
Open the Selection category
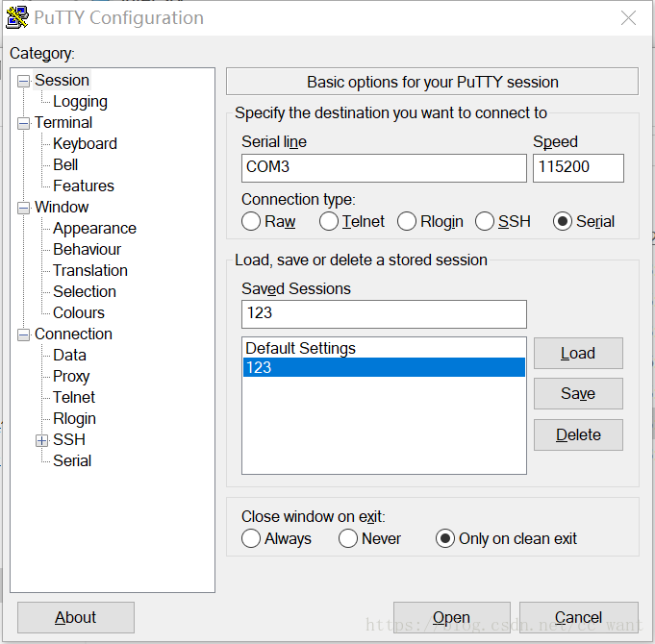[x=85, y=291]
